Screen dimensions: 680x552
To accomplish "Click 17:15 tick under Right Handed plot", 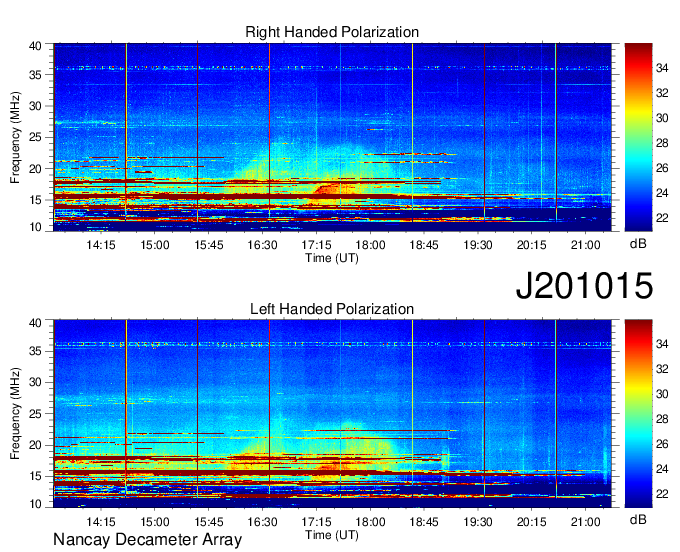I will [316, 245].
